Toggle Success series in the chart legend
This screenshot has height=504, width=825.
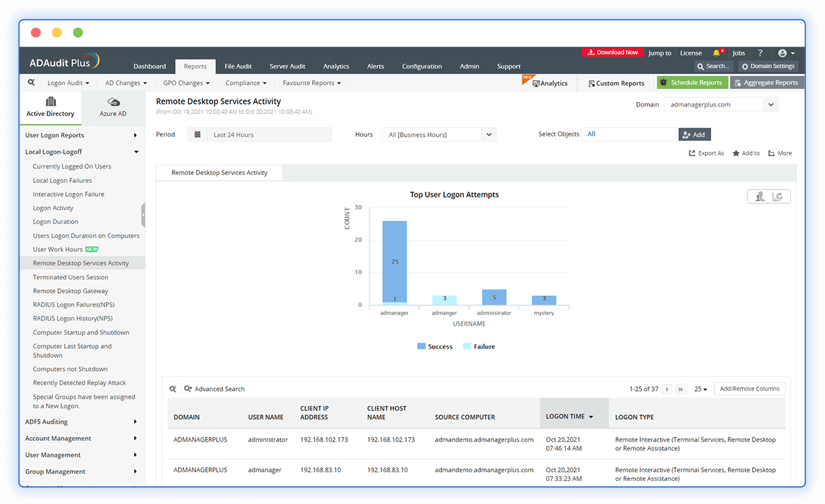[x=434, y=346]
